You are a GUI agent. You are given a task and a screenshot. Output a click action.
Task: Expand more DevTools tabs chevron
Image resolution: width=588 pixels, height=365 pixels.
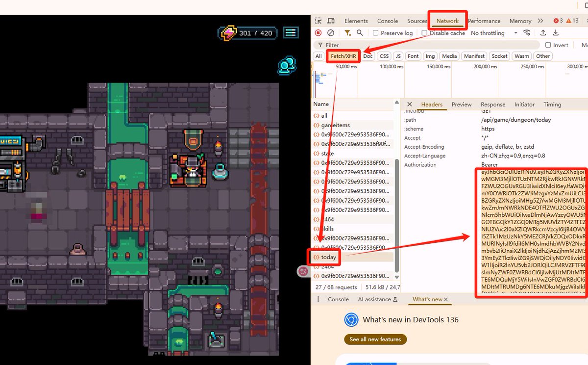click(540, 21)
